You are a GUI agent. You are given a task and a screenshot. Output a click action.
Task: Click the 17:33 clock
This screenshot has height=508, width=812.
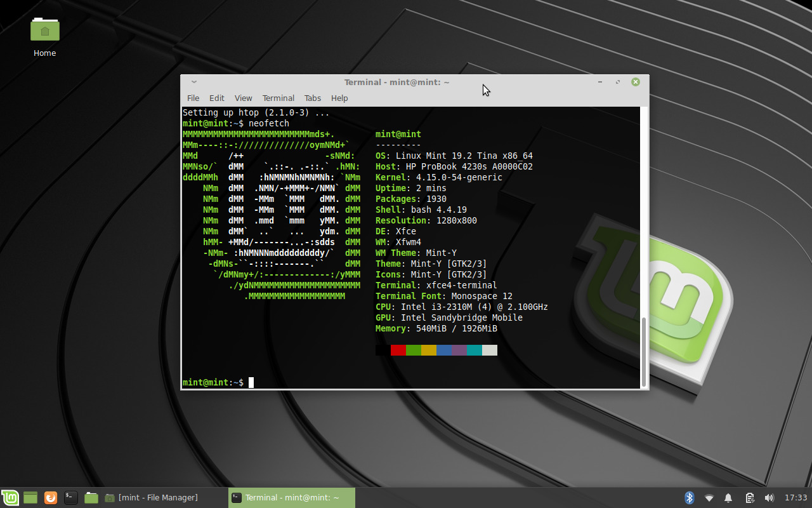point(796,498)
